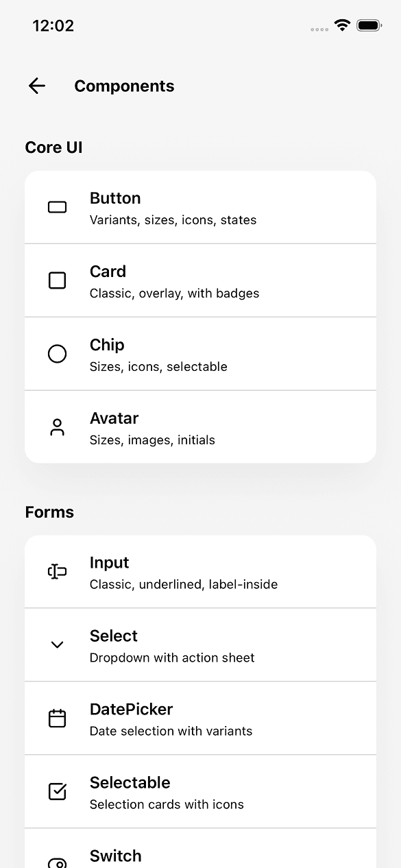
Task: Click the Selectable checkbox icon
Action: [57, 791]
